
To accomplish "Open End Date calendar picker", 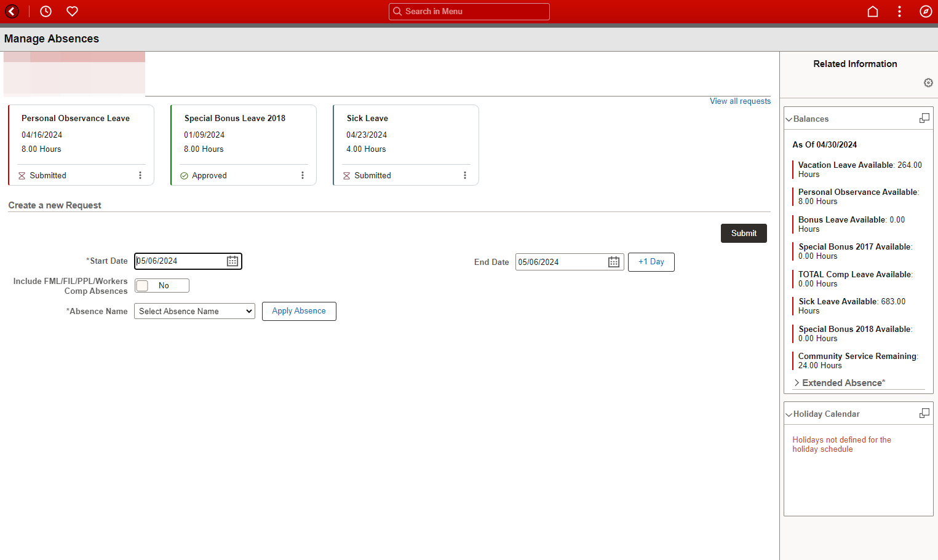I will (x=614, y=262).
